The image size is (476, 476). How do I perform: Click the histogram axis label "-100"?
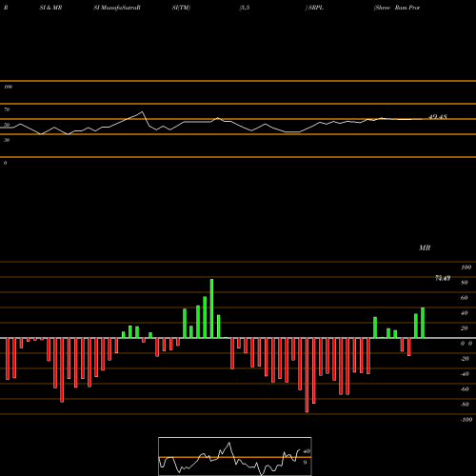click(x=466, y=420)
